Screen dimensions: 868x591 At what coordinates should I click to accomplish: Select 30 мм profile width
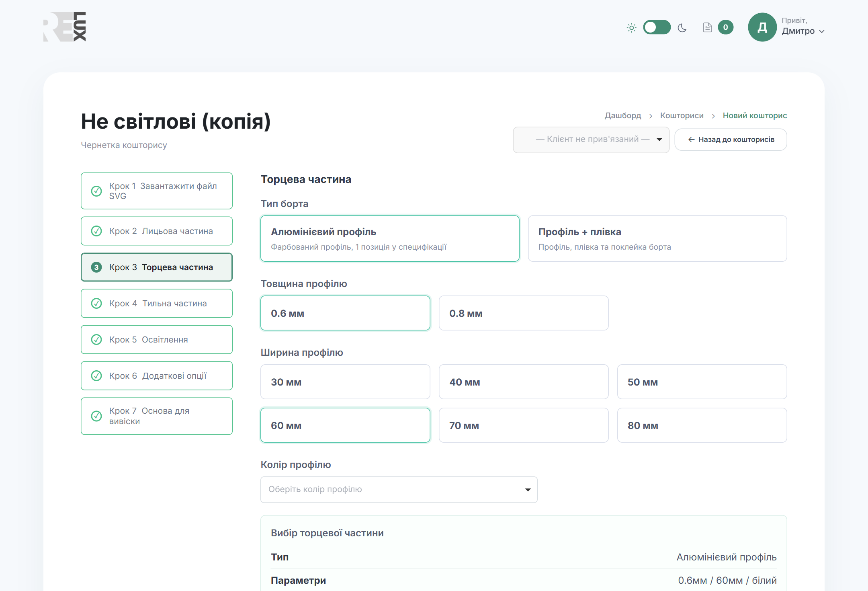pyautogui.click(x=345, y=382)
